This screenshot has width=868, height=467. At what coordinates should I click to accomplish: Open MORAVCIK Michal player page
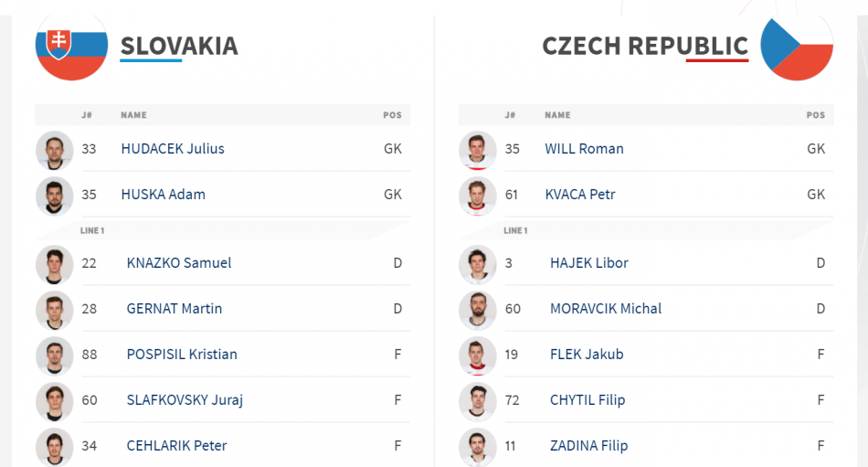pyautogui.click(x=606, y=309)
